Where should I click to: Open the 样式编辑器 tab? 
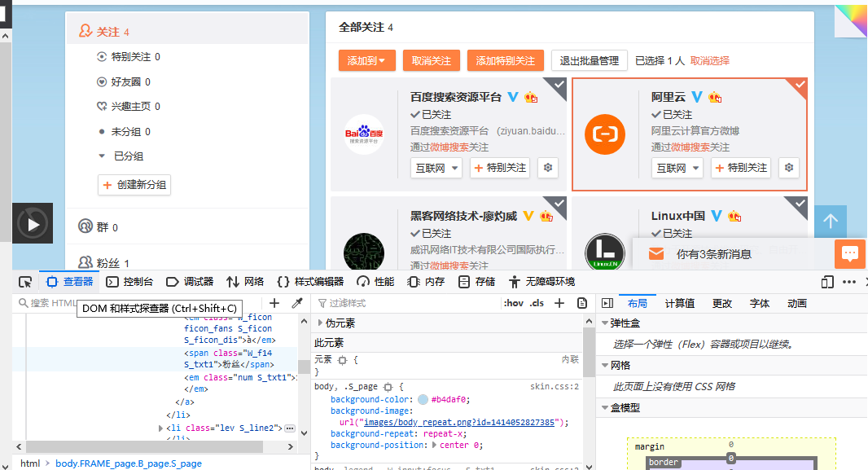[x=310, y=282]
